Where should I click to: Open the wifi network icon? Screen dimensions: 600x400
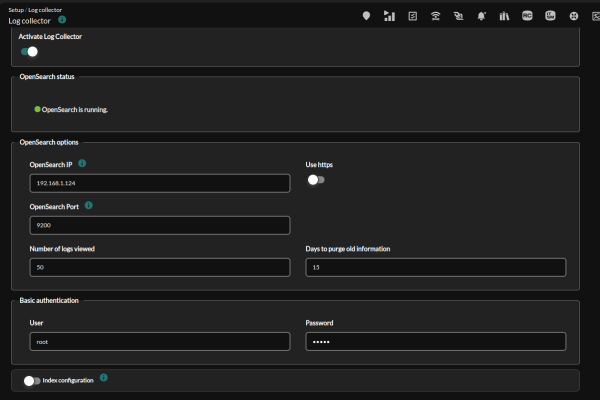tap(435, 16)
